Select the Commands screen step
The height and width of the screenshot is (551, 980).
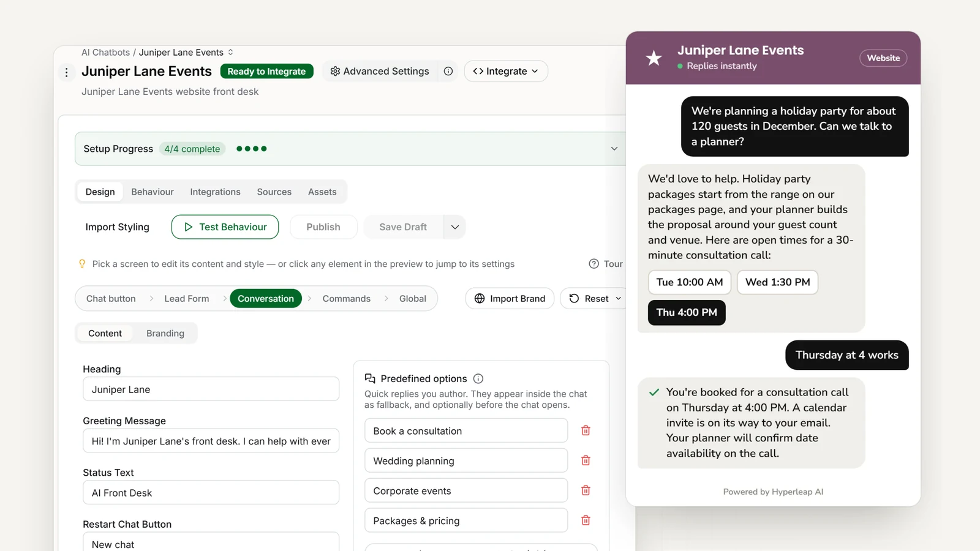coord(347,299)
